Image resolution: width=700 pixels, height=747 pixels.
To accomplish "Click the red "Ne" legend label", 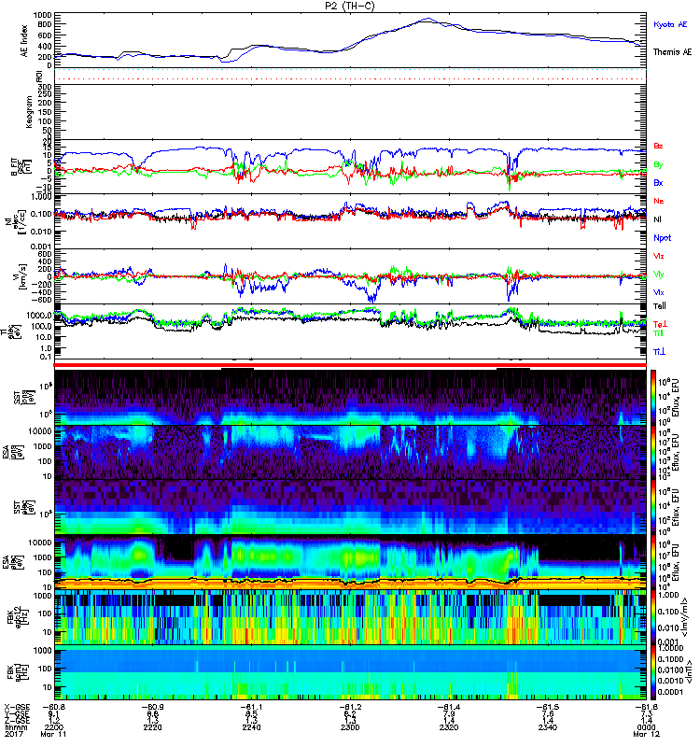I will tap(658, 201).
